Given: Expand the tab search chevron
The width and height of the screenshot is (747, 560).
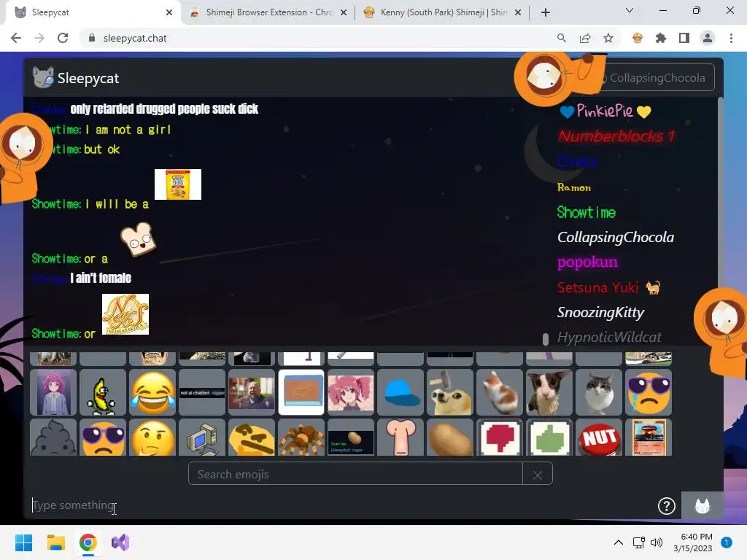Looking at the screenshot, I should click(630, 10).
